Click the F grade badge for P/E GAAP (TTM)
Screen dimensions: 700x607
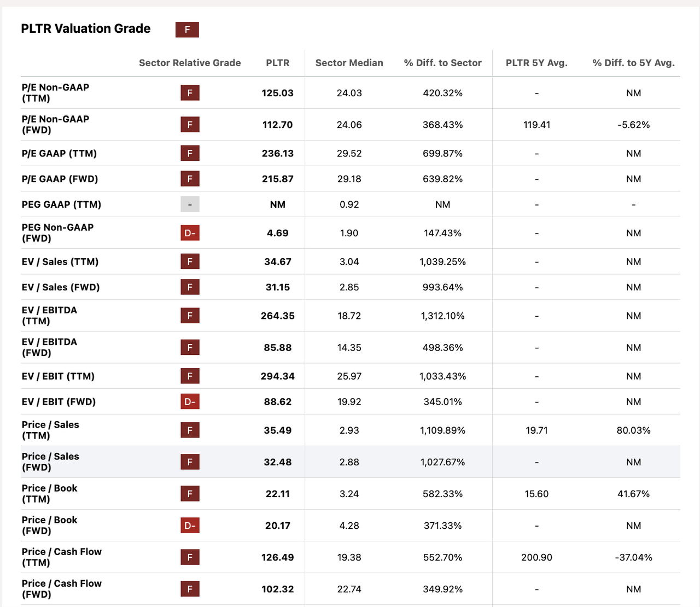190,153
